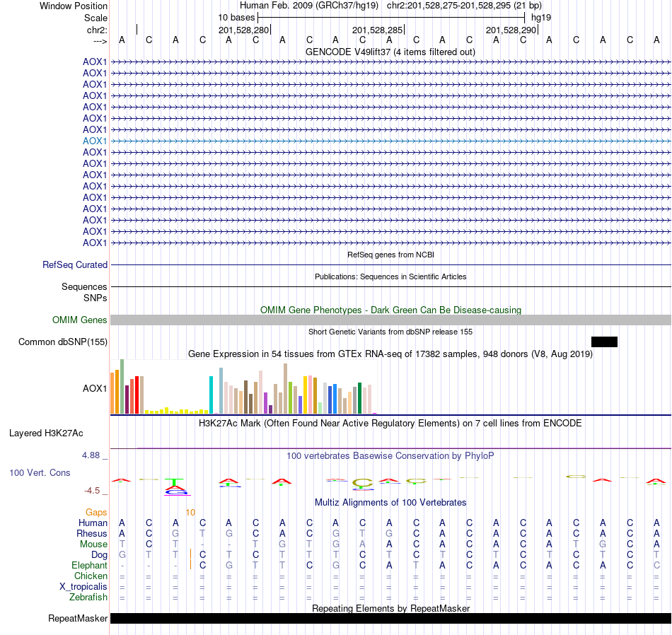This screenshot has height=635, width=672.
Task: Click the -4.5 PhyloP lower scale value
Action: coord(92,491)
